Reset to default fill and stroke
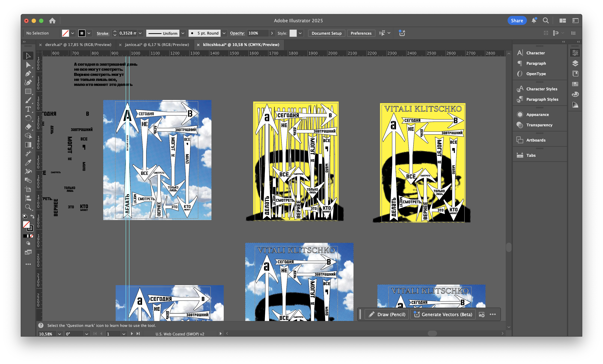Viewport: 603px width, 364px height. pyautogui.click(x=25, y=217)
